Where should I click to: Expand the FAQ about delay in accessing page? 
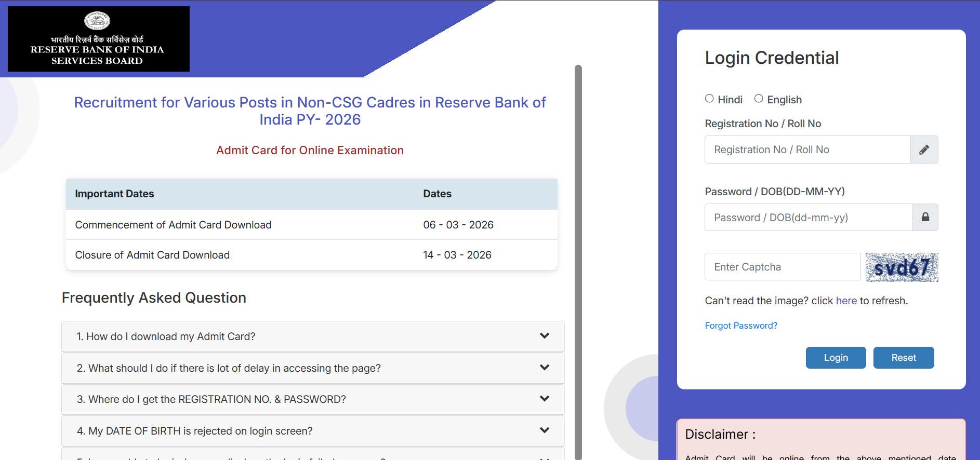tap(229, 368)
